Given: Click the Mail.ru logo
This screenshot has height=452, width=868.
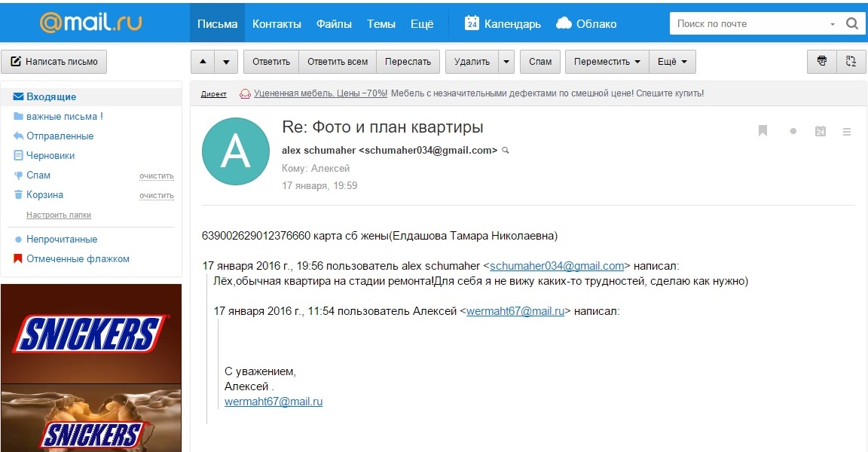Looking at the screenshot, I should [90, 23].
